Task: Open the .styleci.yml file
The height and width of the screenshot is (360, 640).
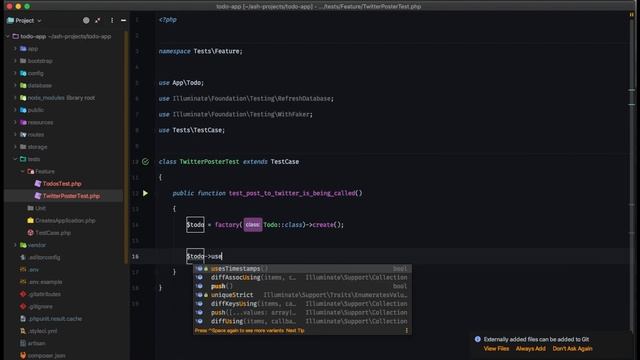Action: 43,331
